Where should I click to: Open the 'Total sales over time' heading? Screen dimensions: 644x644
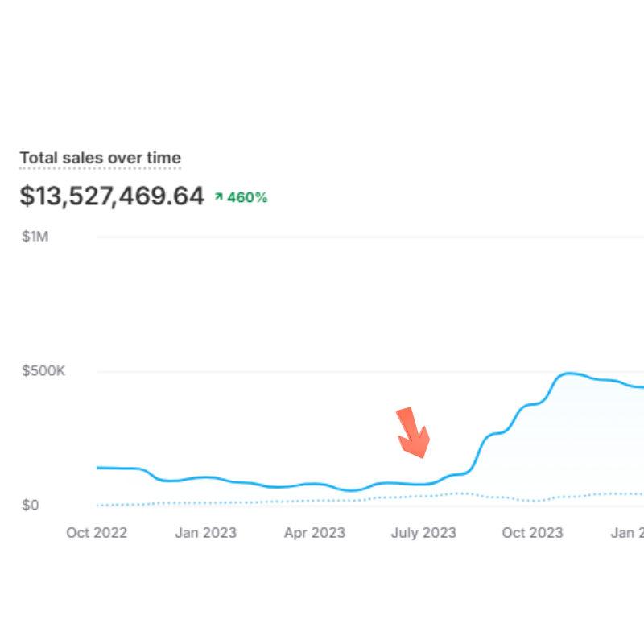tap(100, 158)
